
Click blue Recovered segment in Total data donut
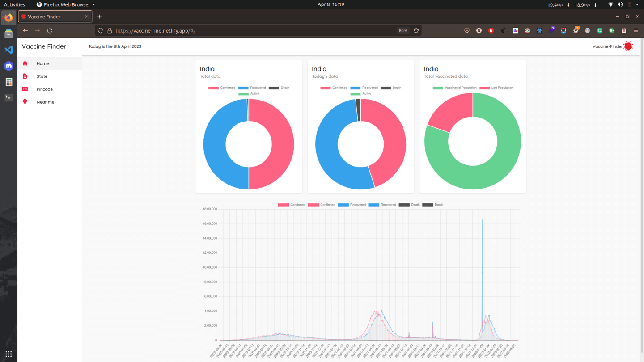(215, 144)
